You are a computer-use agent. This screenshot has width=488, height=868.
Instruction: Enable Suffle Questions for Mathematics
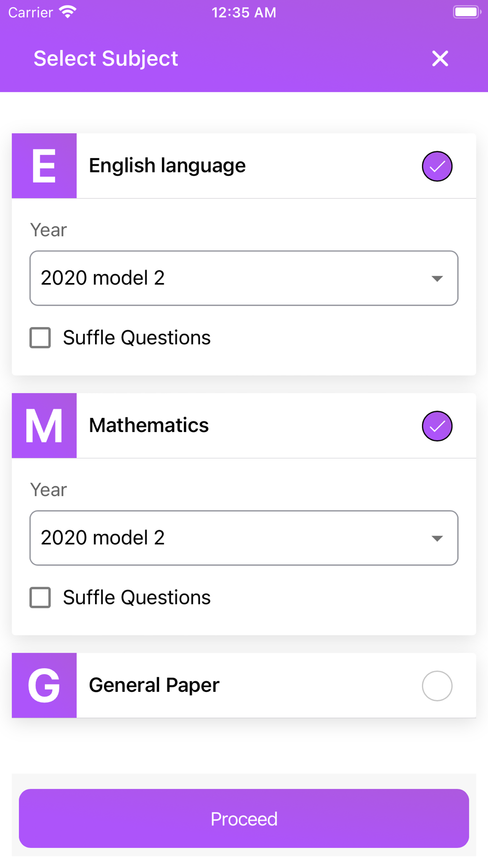click(41, 598)
